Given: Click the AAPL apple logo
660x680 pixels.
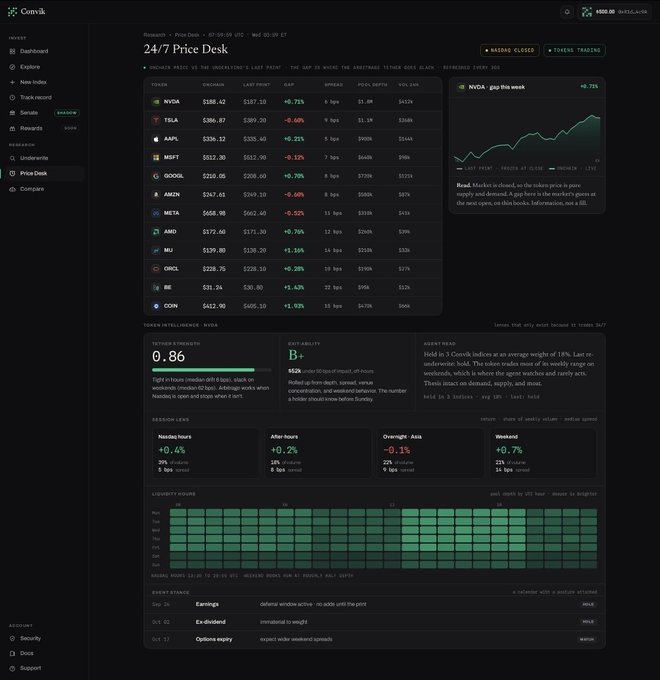Looking at the screenshot, I should point(156,139).
